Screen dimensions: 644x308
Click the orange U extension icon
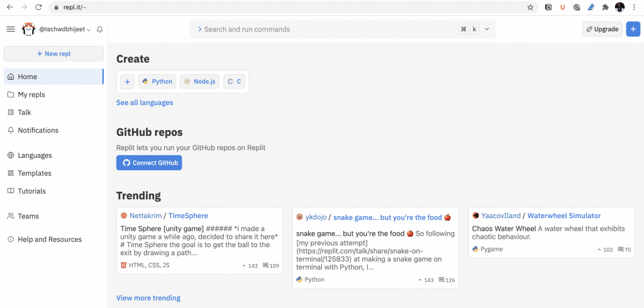[563, 7]
